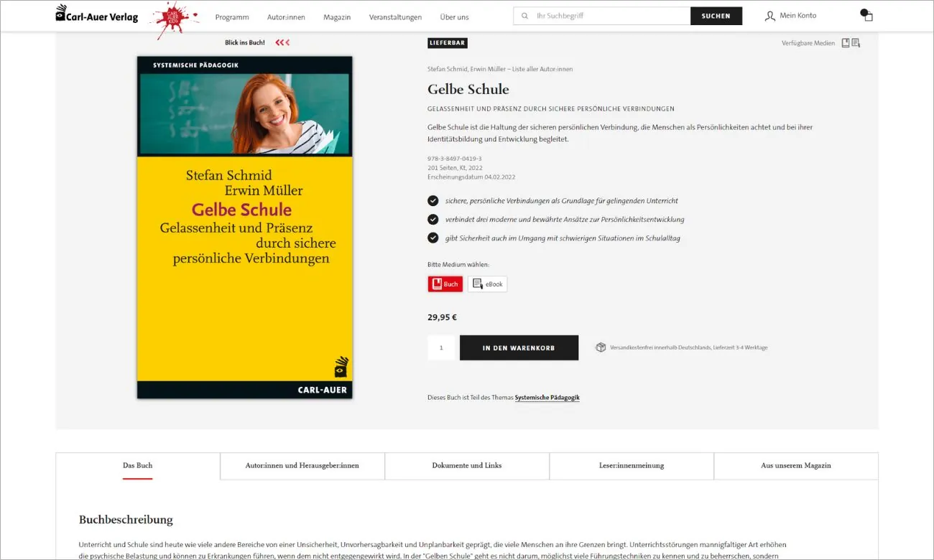The image size is (934, 560).
Task: Open the Autor:innen menu
Action: click(287, 16)
